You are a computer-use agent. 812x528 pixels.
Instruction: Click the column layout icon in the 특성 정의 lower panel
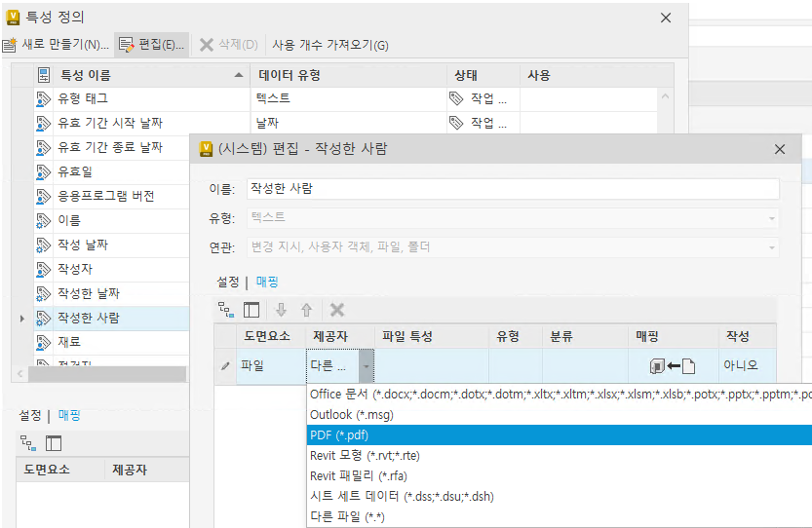tap(54, 443)
